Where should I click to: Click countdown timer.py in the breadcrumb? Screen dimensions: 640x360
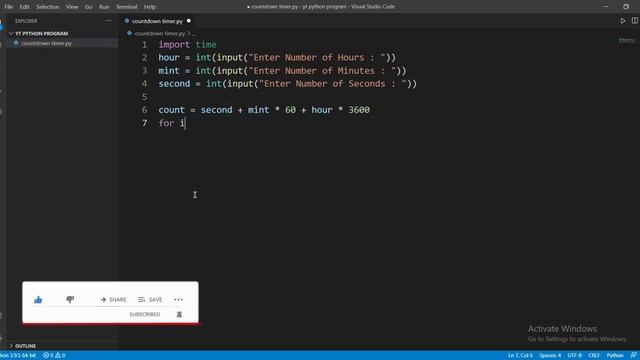coord(160,33)
